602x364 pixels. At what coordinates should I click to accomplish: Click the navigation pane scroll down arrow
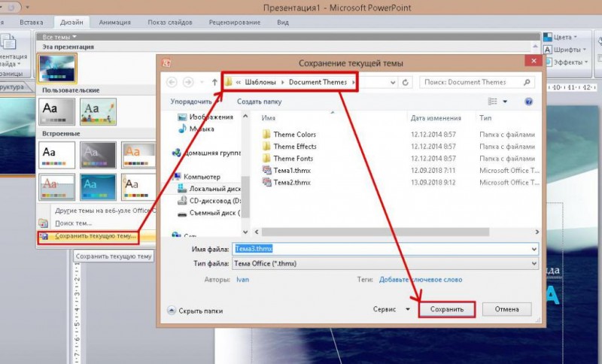click(246, 232)
